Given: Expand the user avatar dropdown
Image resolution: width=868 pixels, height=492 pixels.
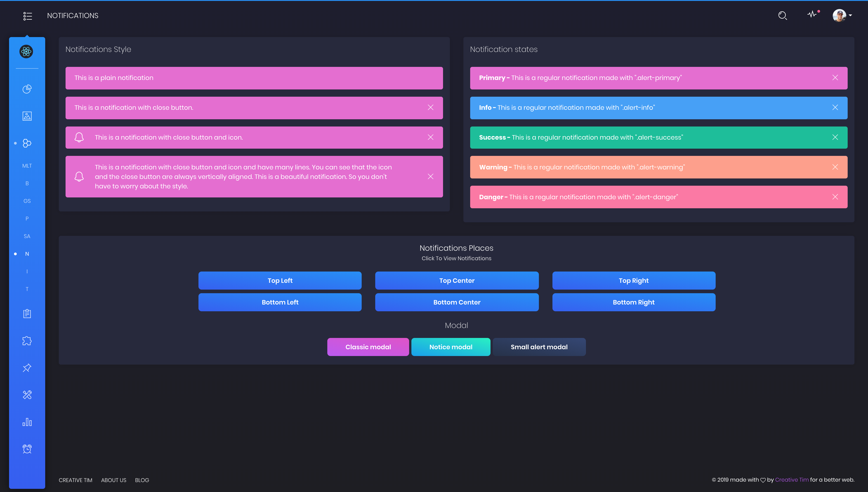Looking at the screenshot, I should click(x=842, y=16).
